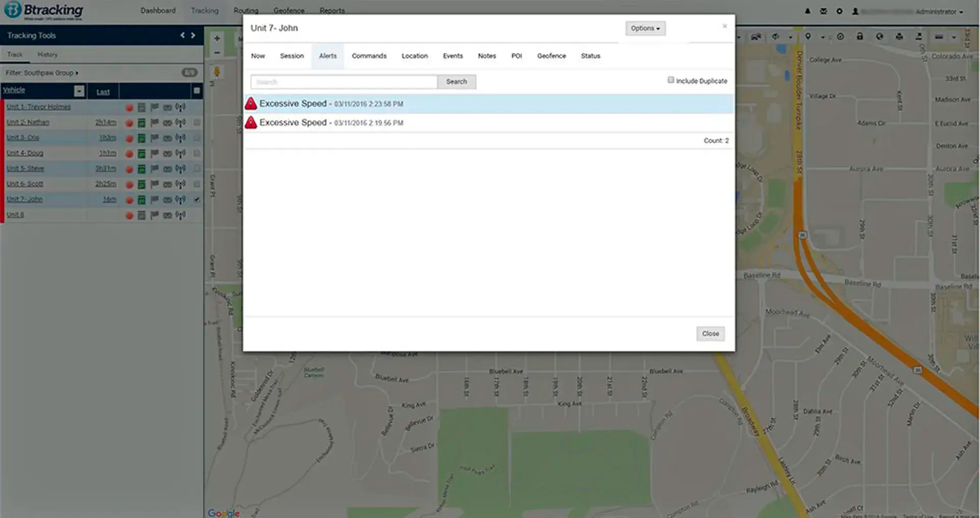Viewport: 980px width, 518px height.
Task: Select Excessive Speed alert at 2:19:56 PM
Action: point(489,123)
